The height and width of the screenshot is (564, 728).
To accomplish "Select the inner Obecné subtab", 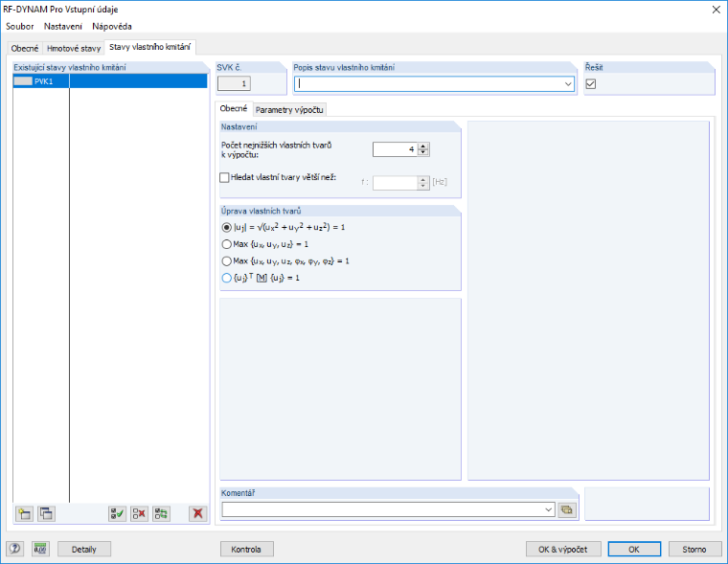I will click(234, 108).
